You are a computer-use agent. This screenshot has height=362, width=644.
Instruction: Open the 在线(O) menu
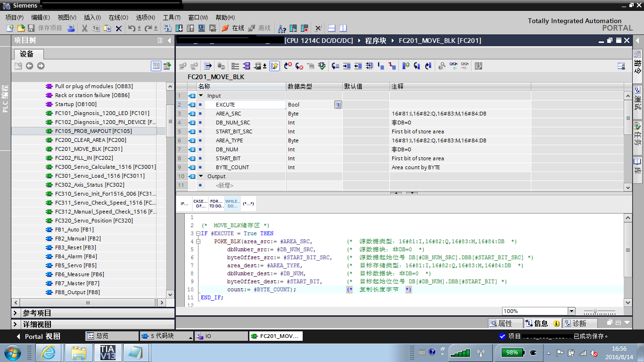(x=118, y=17)
